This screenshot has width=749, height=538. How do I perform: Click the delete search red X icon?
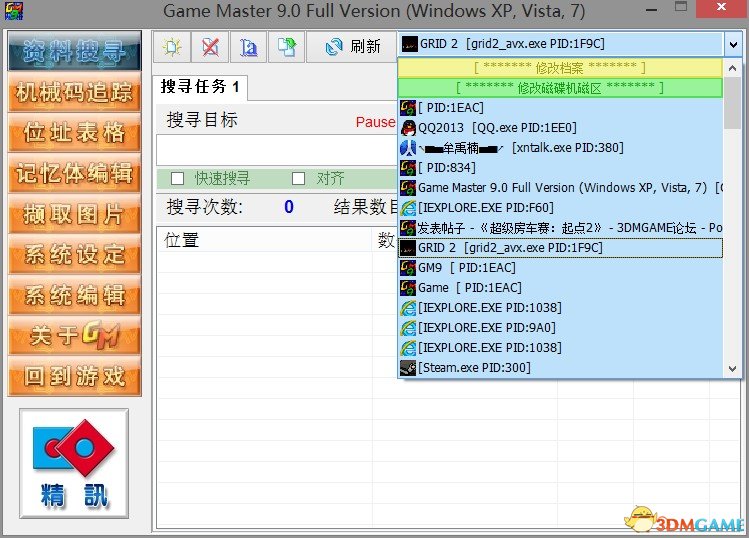click(210, 47)
